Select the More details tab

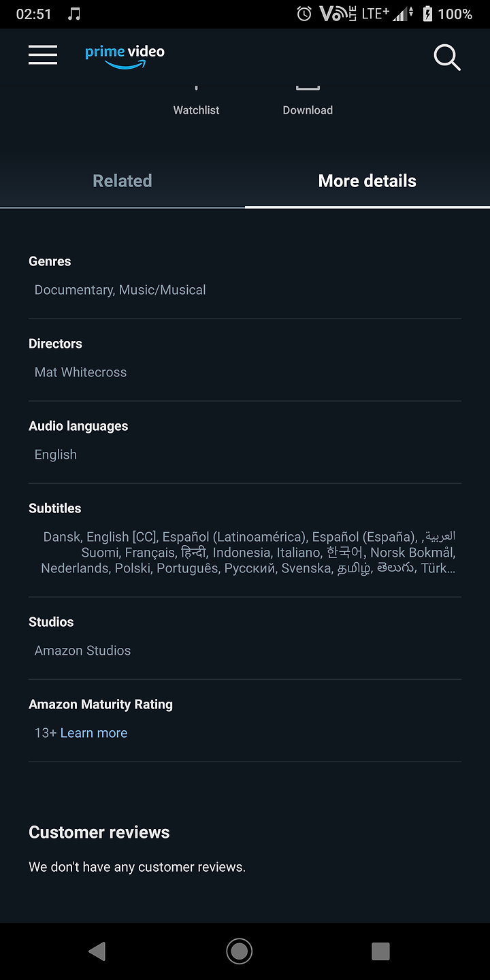[x=367, y=181]
